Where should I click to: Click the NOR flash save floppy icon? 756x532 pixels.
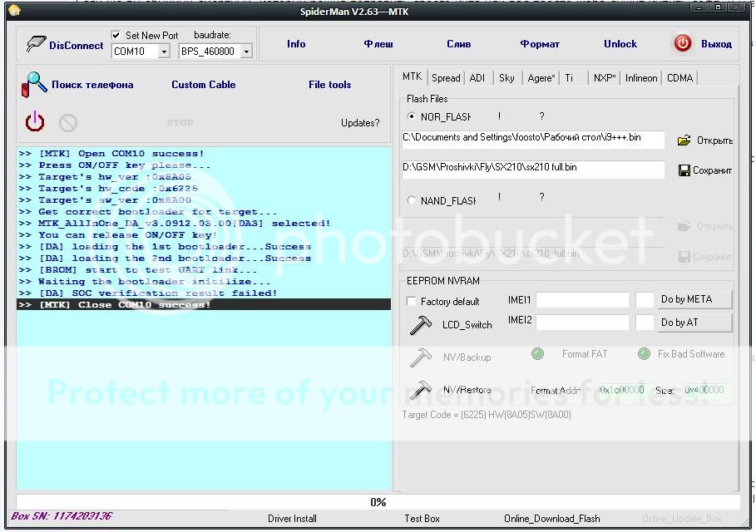684,170
